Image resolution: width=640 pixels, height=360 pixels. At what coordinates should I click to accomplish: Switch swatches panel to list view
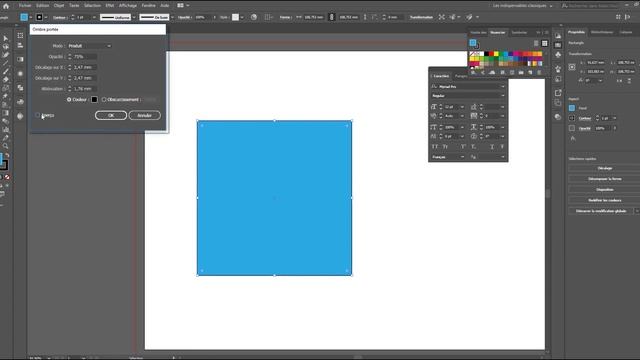(x=536, y=43)
